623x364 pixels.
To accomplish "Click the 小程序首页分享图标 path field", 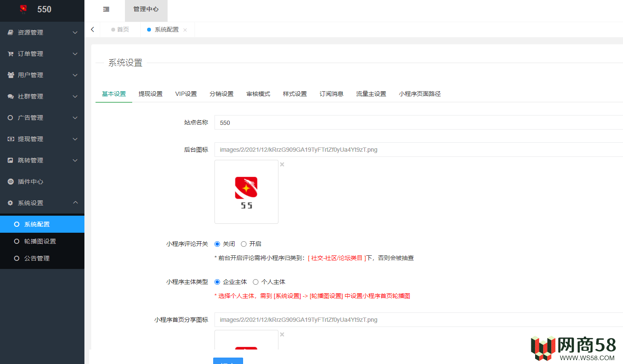I will click(x=419, y=320).
